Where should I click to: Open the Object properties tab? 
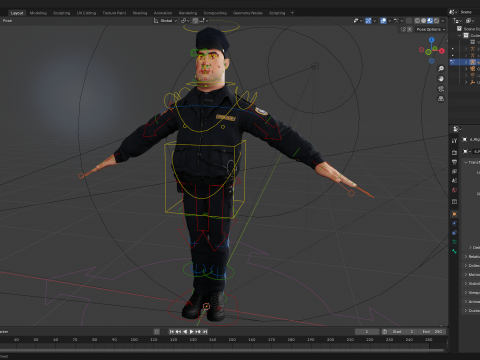click(x=454, y=214)
